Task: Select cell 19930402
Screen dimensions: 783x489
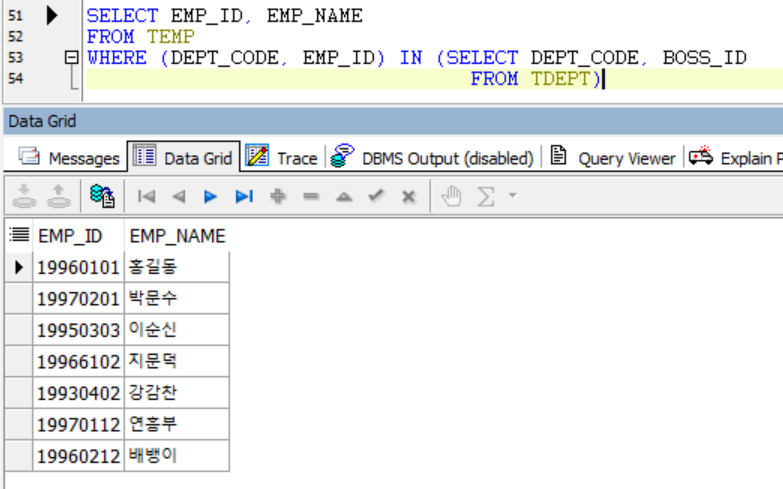Action: point(78,393)
